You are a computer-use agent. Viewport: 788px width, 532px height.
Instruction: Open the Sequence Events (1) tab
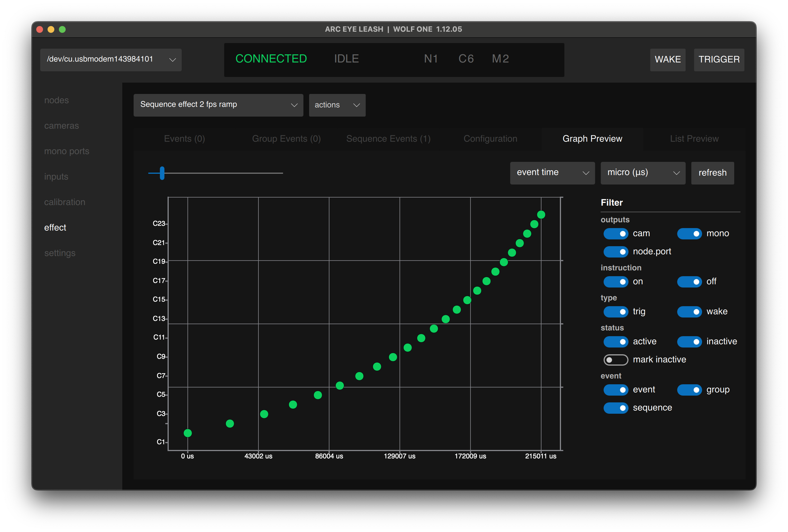pos(388,139)
